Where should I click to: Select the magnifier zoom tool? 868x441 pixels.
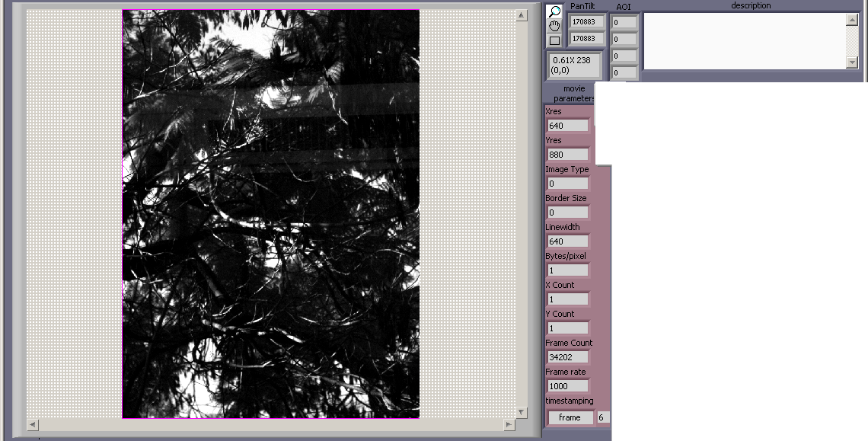(x=554, y=11)
